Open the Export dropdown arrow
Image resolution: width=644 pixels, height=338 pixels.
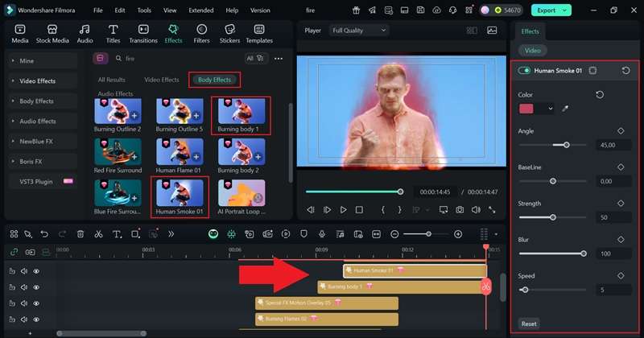tap(565, 10)
